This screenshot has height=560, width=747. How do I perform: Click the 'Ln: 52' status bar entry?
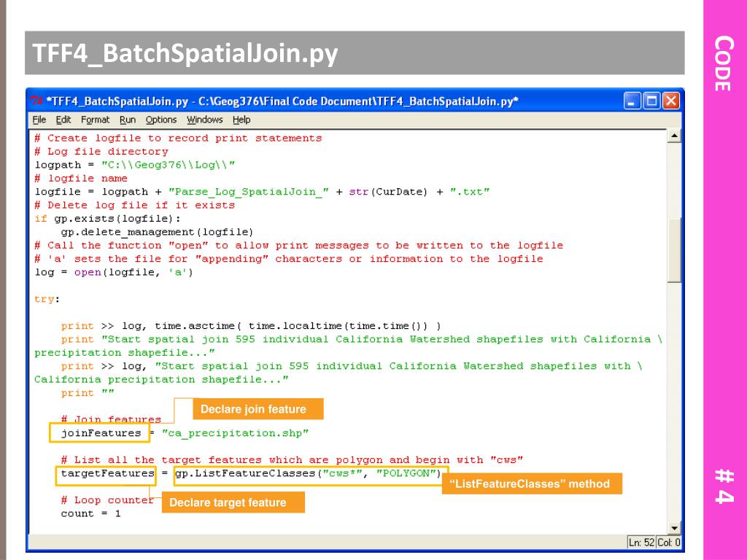click(641, 542)
